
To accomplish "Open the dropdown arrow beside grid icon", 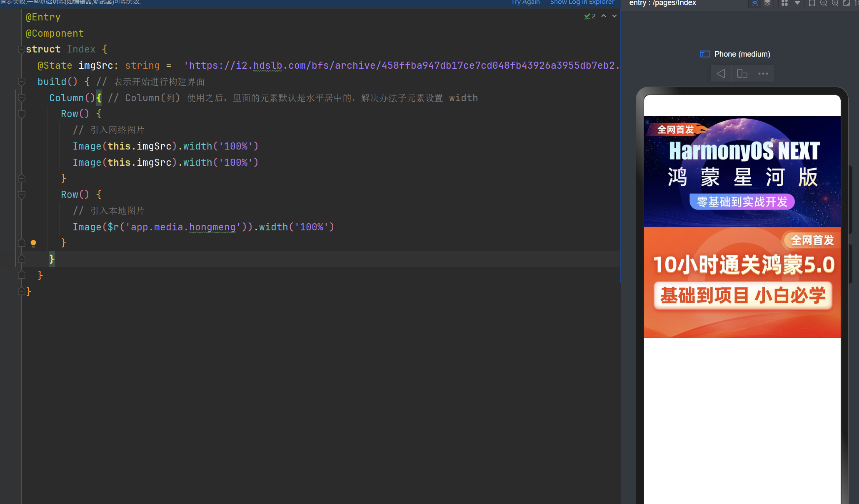I will [x=797, y=3].
